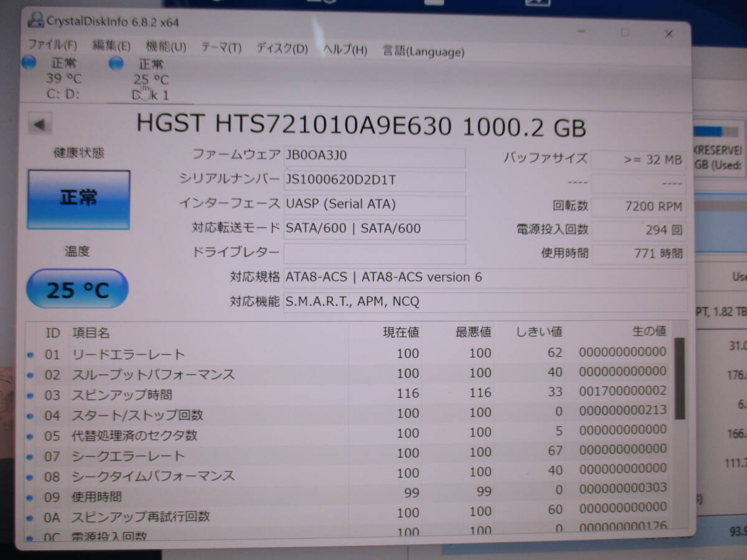Click raw value 000000000303
Viewport: 747px width, 560px height.
point(622,488)
